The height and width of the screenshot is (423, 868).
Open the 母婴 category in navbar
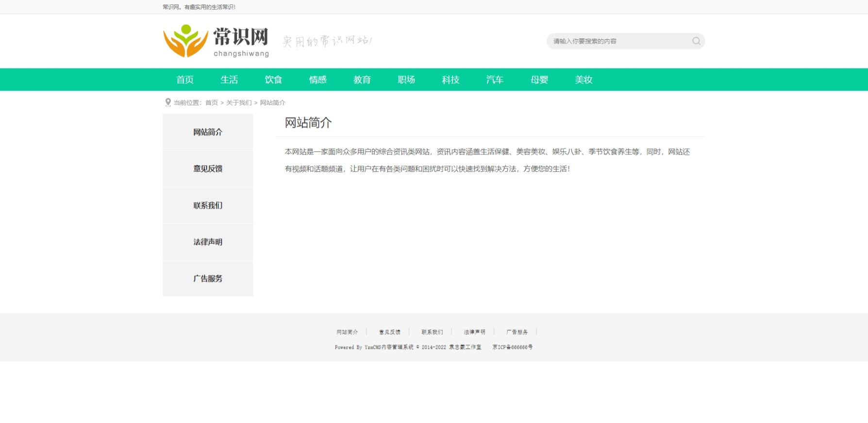[x=539, y=80]
